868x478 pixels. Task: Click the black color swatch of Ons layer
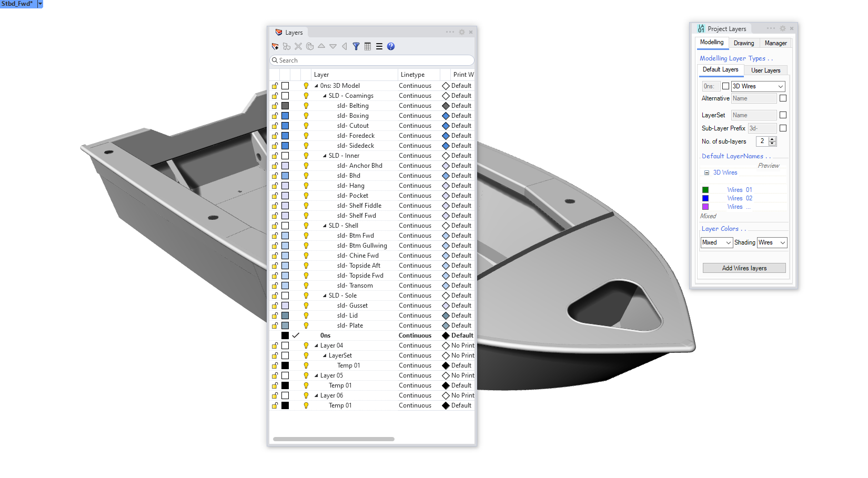coord(285,335)
